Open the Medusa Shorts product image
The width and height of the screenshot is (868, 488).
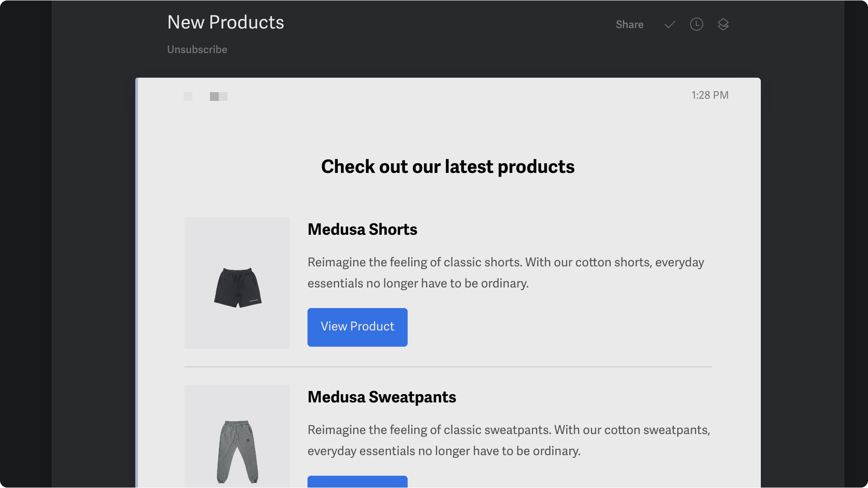click(237, 283)
